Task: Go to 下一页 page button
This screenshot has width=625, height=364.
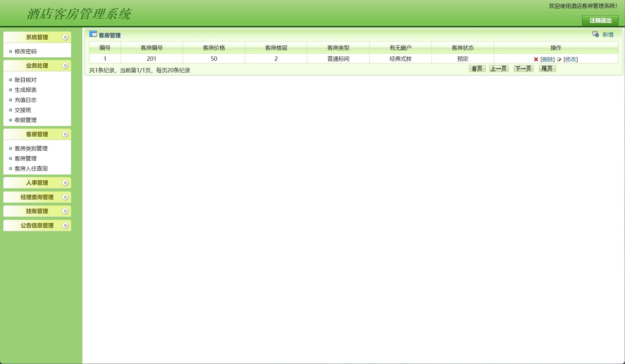Action: (x=523, y=69)
